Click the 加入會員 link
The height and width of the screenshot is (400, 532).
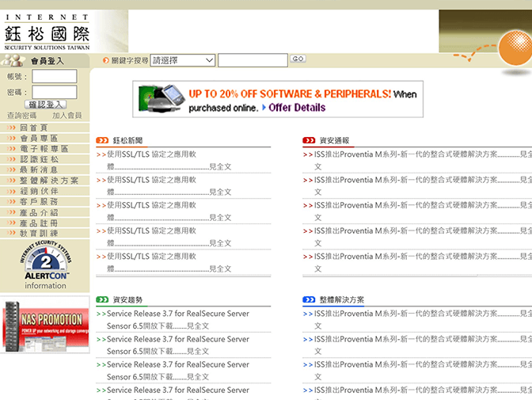coord(66,116)
